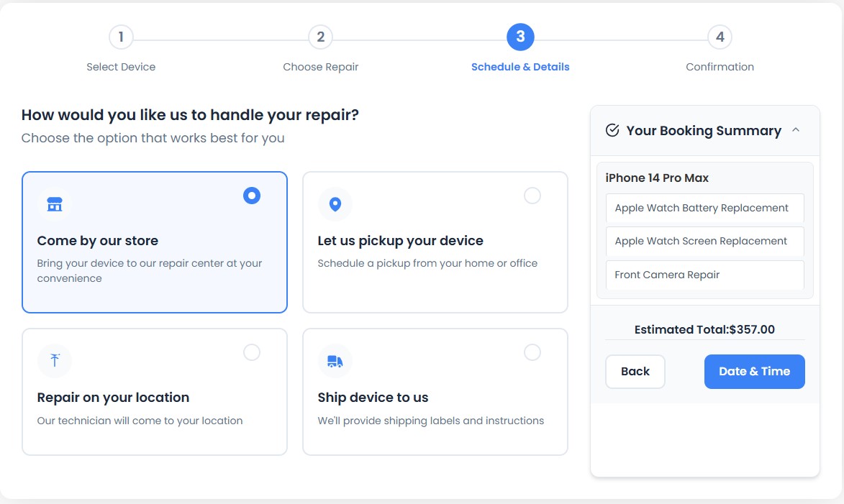
Task: Click the delivery truck icon for shipping
Action: click(335, 361)
